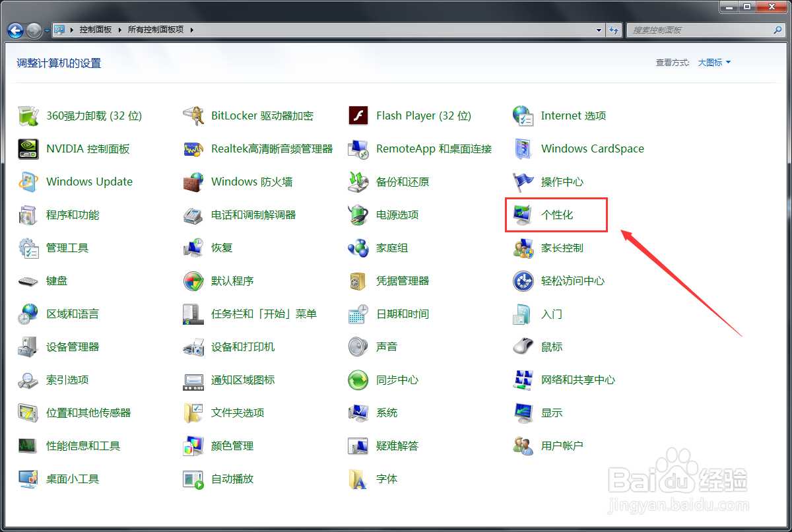This screenshot has height=532, width=792.
Task: Open the BitLocker 驱动器加密 icon
Action: 193,116
